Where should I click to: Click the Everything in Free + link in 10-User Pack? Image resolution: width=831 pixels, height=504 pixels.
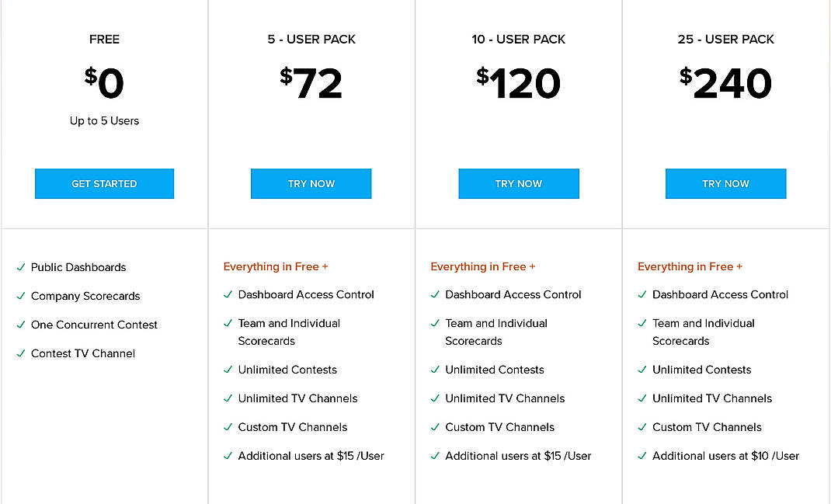click(482, 266)
